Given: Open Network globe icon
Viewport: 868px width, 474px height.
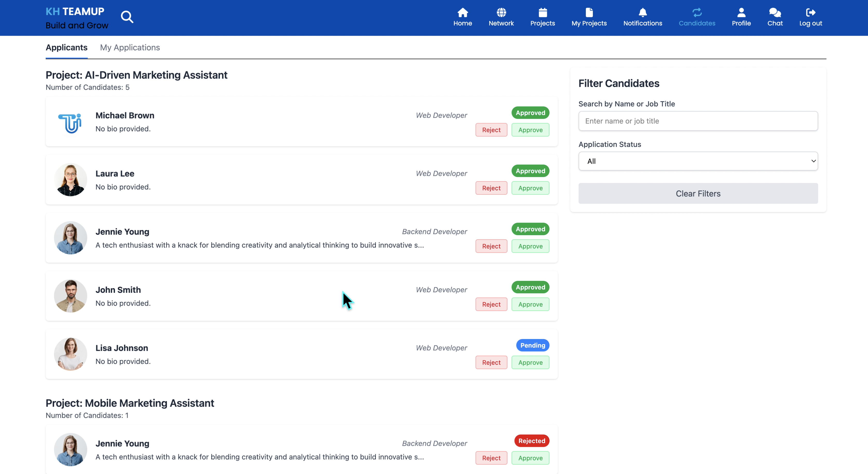Looking at the screenshot, I should click(501, 13).
